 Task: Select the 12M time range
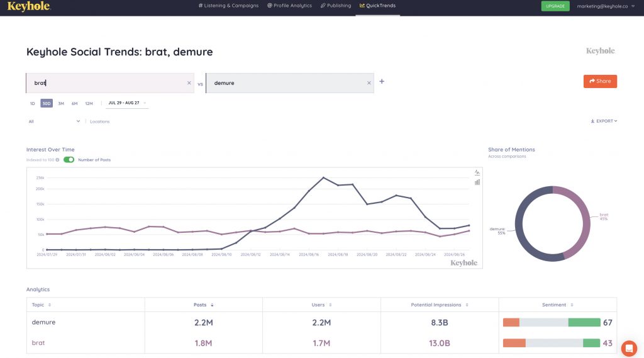pos(89,104)
